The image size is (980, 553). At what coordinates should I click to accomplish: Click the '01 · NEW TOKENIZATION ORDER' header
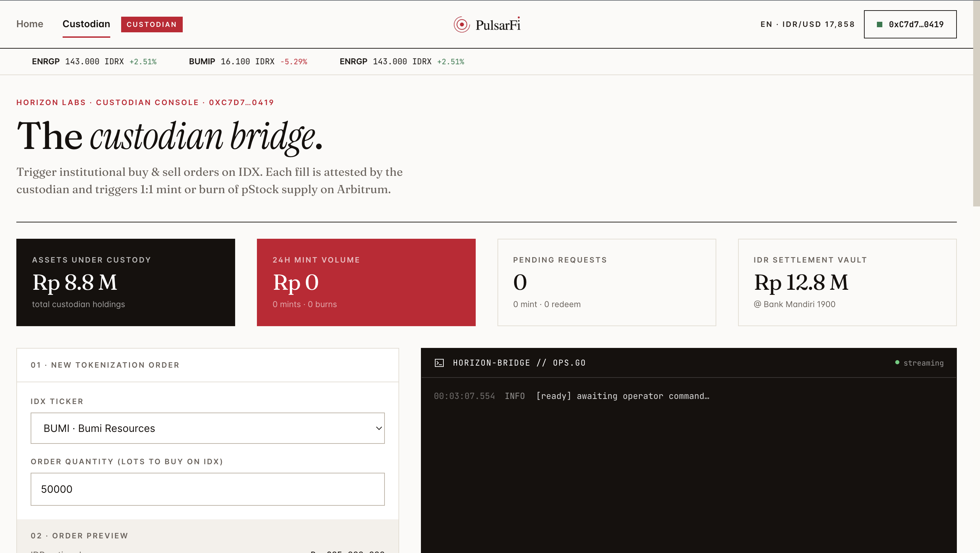105,365
